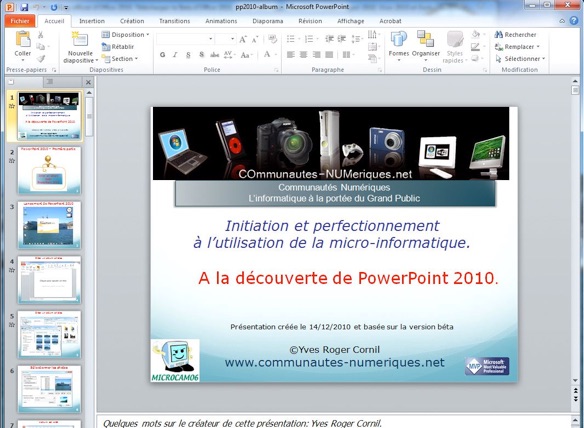This screenshot has width=584, height=428.
Task: Select slide 3 thumbnail in panel
Action: pos(49,225)
